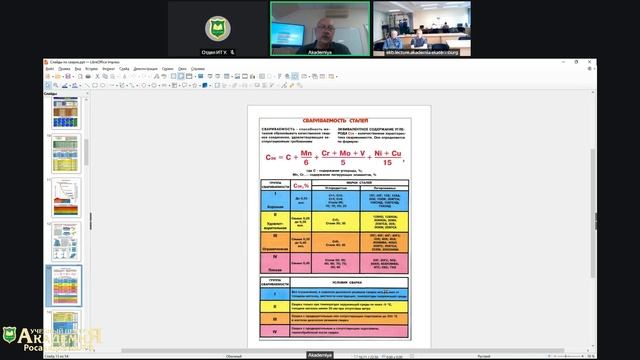Select the arrow Select tool
The width and height of the screenshot is (640, 360).
pos(48,85)
